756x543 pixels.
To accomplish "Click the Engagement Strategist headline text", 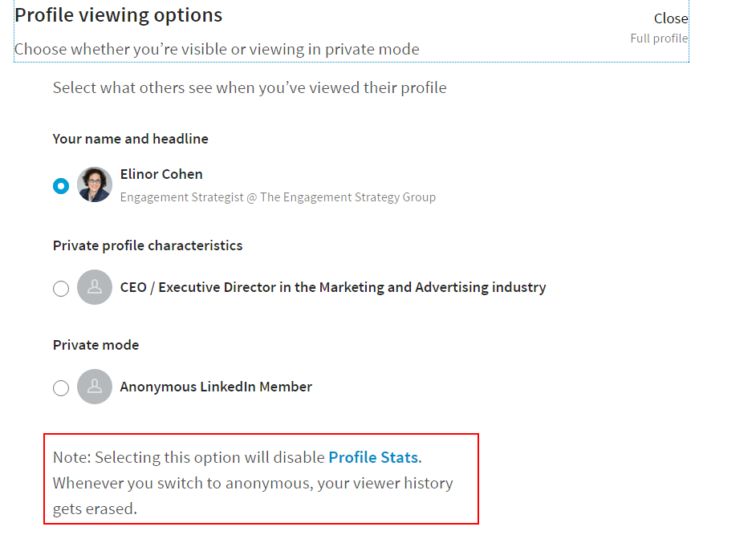I will (x=278, y=197).
